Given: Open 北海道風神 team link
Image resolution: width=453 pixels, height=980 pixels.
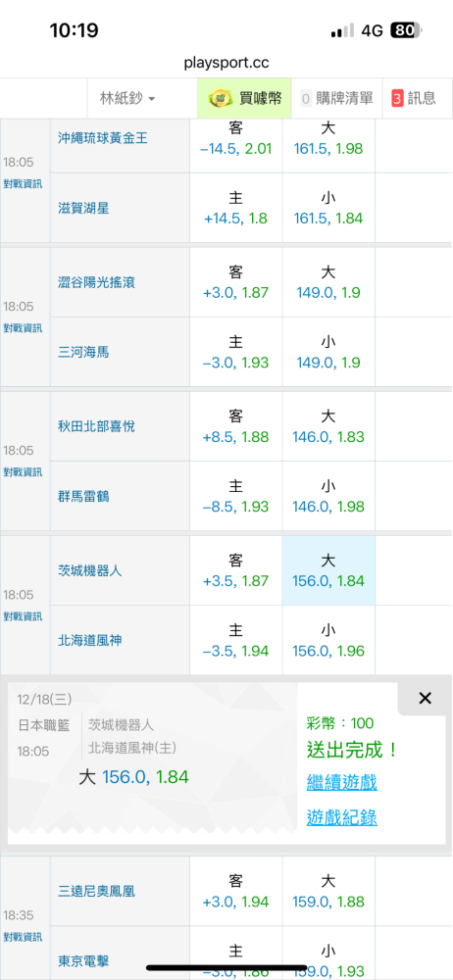Looking at the screenshot, I should coord(89,641).
